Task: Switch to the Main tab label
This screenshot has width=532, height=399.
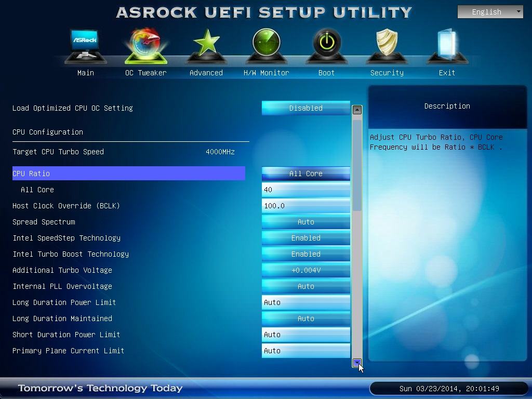Action: (x=86, y=73)
